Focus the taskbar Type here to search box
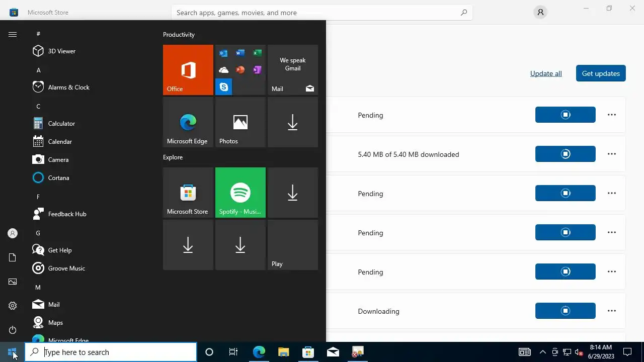 click(111, 352)
